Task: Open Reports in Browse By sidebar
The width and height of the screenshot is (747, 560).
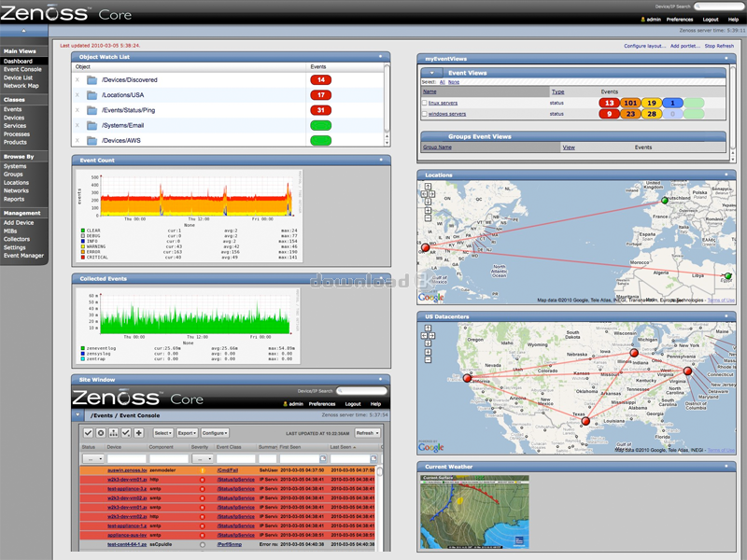Action: point(14,199)
